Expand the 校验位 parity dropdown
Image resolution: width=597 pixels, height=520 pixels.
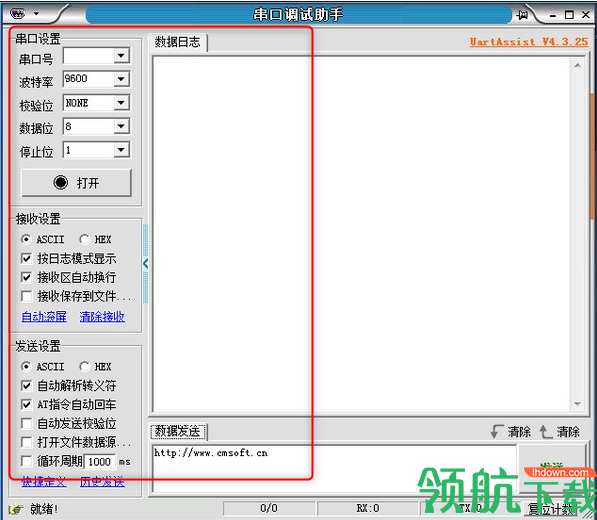click(x=121, y=103)
